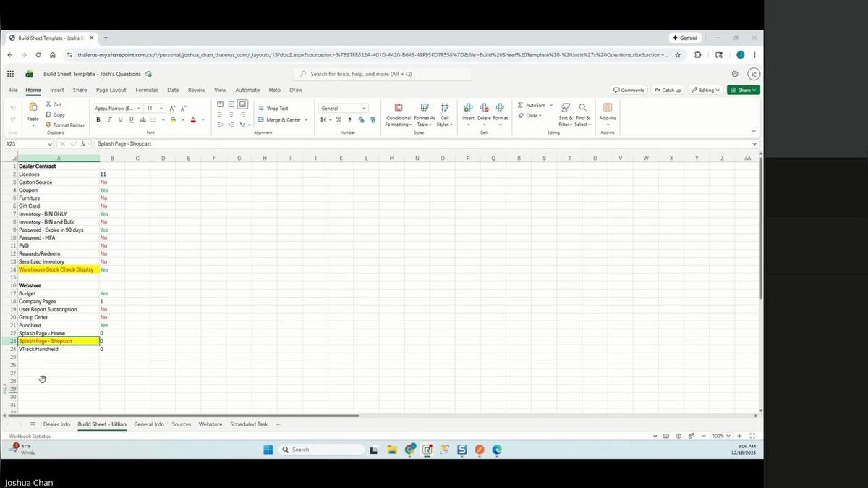The width and height of the screenshot is (868, 488).
Task: Click the Catch up button
Action: pyautogui.click(x=667, y=90)
